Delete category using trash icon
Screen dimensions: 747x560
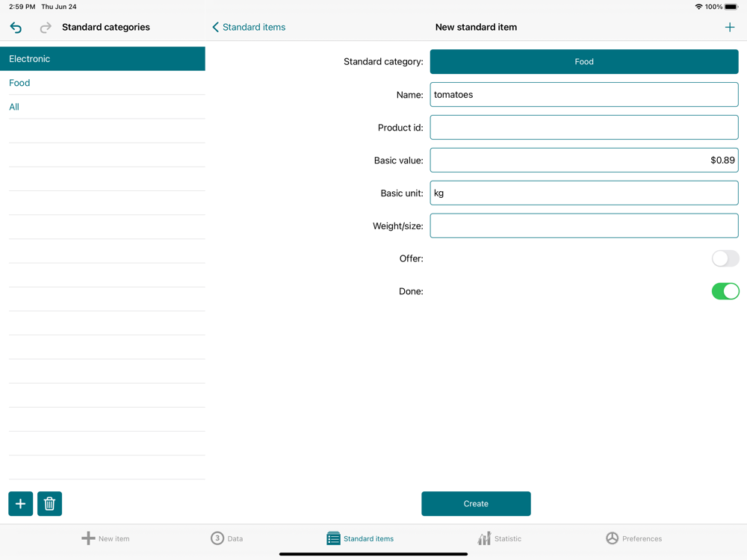49,503
